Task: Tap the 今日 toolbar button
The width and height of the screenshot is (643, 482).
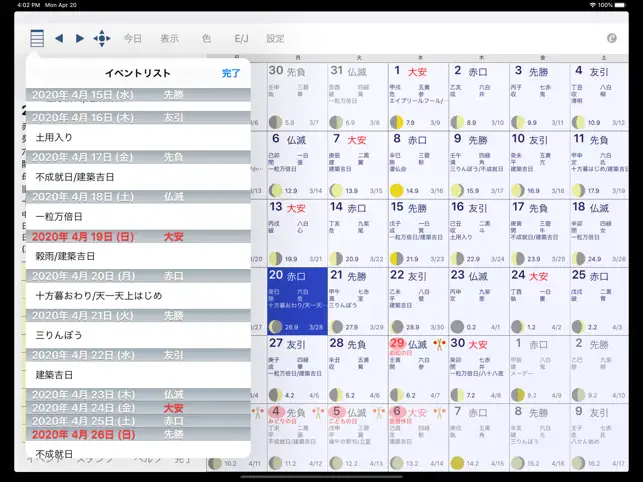Action: pyautogui.click(x=133, y=39)
